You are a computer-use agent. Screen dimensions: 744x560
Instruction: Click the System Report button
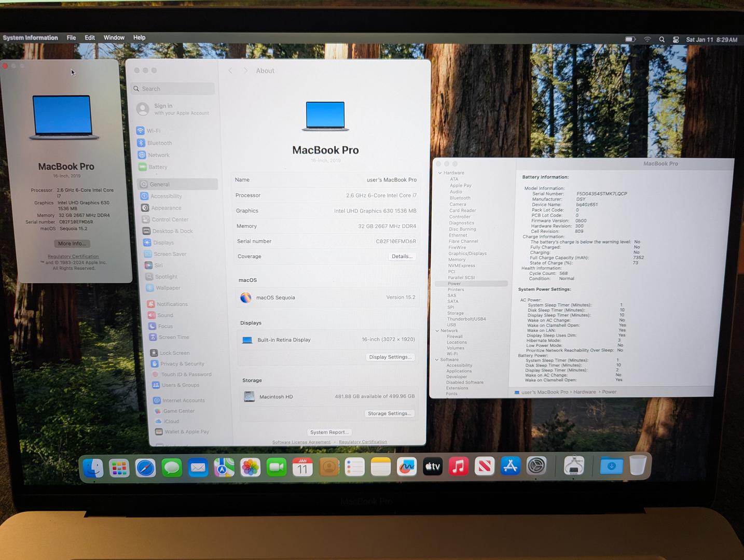coord(329,432)
